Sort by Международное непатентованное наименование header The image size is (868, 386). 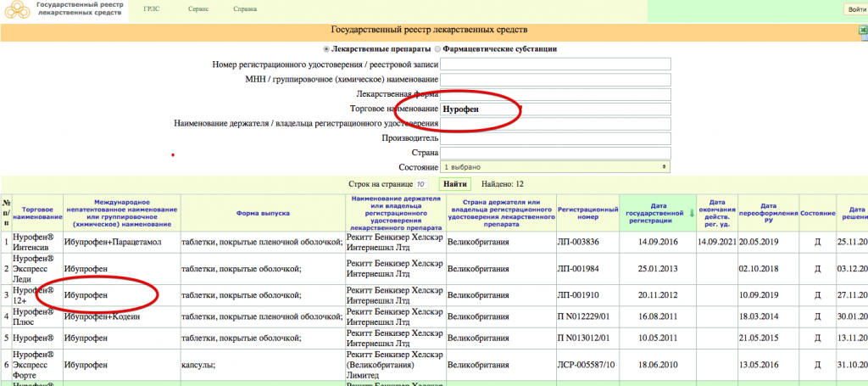(122, 214)
